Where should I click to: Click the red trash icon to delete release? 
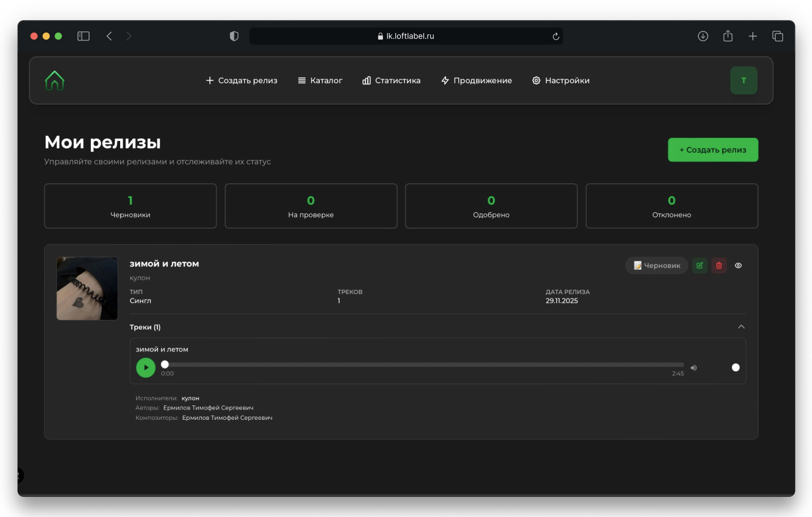(x=719, y=265)
